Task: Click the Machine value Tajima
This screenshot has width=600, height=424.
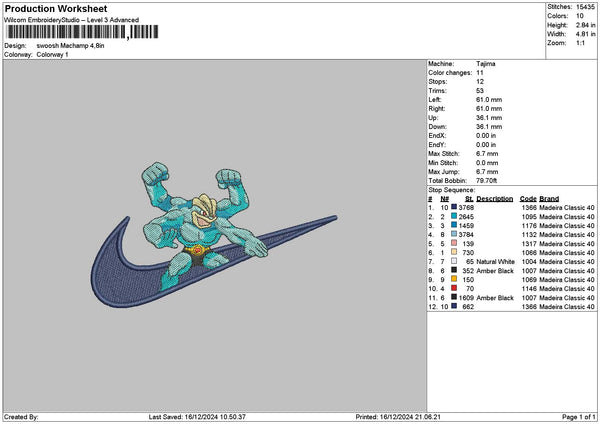Action: [x=486, y=64]
